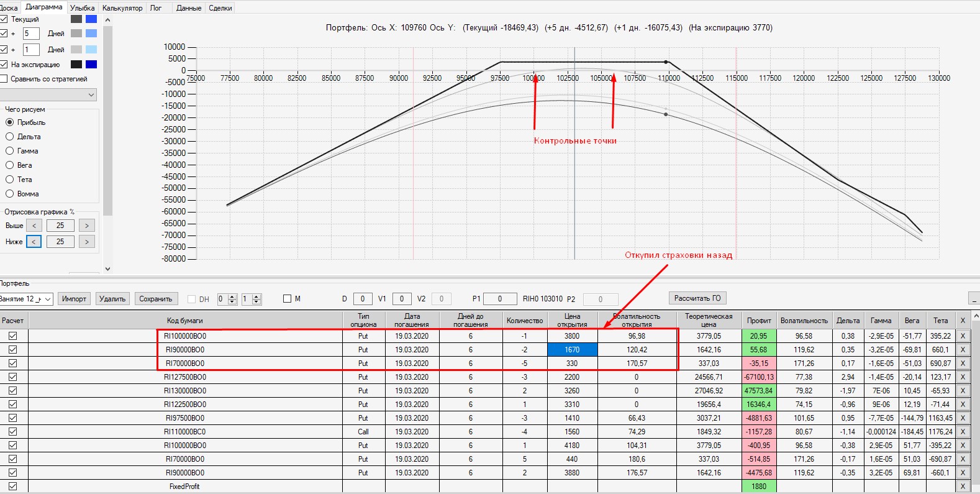Screen dimensions: 980x494
Task: Click the dark gray swatch next to Текущий
Action: pyautogui.click(x=76, y=19)
